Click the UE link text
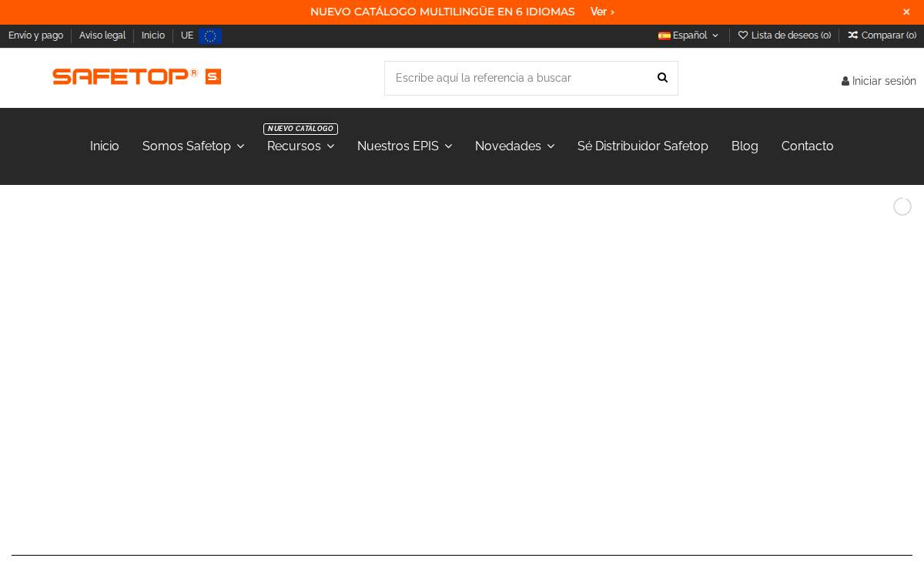 pyautogui.click(x=187, y=35)
